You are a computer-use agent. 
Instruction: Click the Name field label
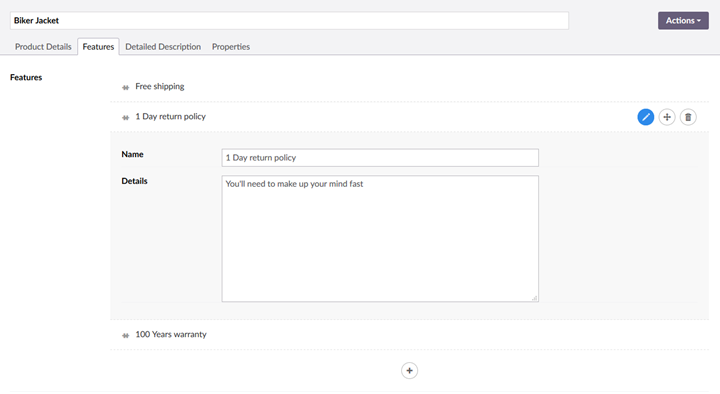click(132, 154)
